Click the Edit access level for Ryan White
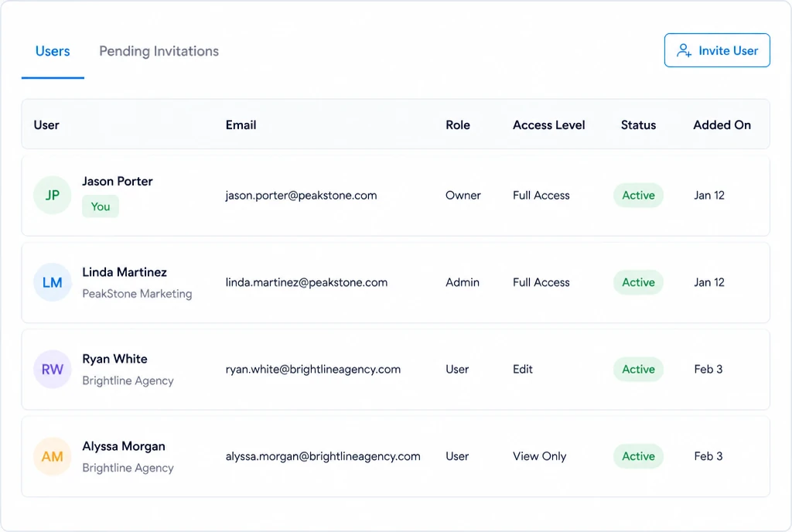 pyautogui.click(x=523, y=369)
